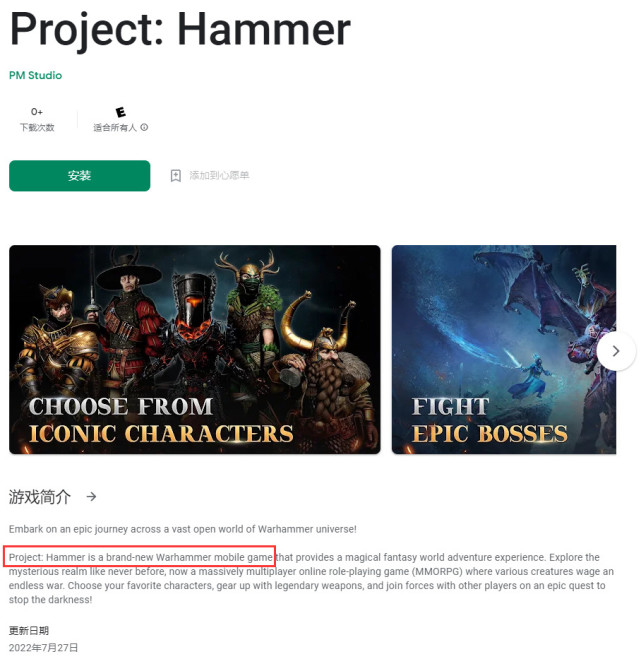Open the Choose From Iconic Characters screenshot

195,349
